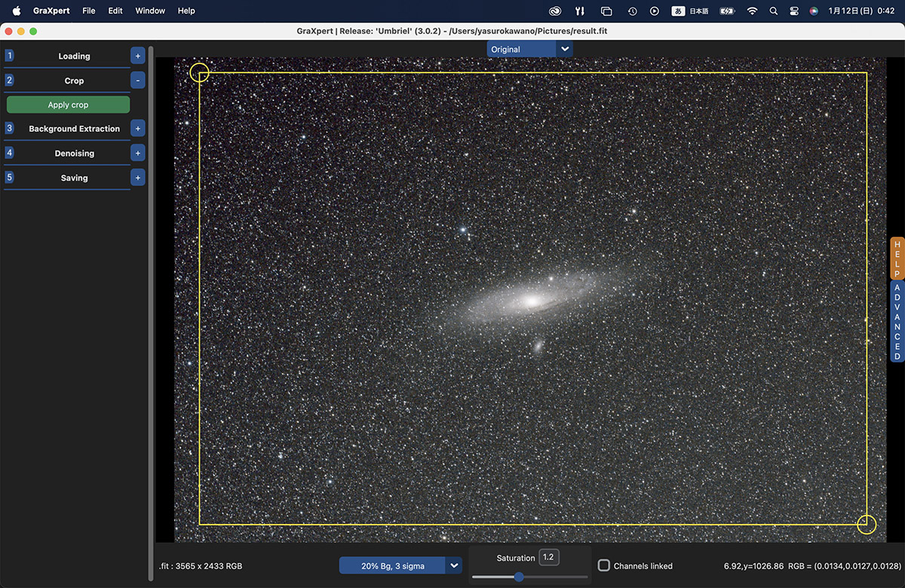Screen dimensions: 905x588
Task: Open the HELP side panel tab
Action: click(x=897, y=259)
